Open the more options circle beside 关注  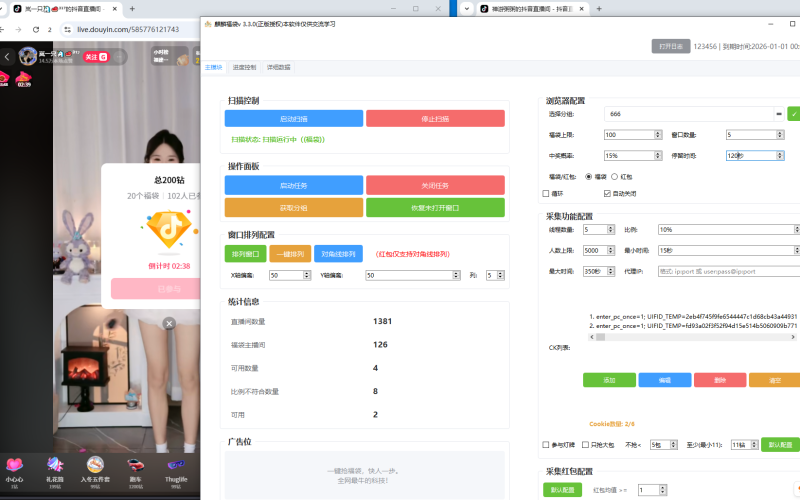pos(119,57)
